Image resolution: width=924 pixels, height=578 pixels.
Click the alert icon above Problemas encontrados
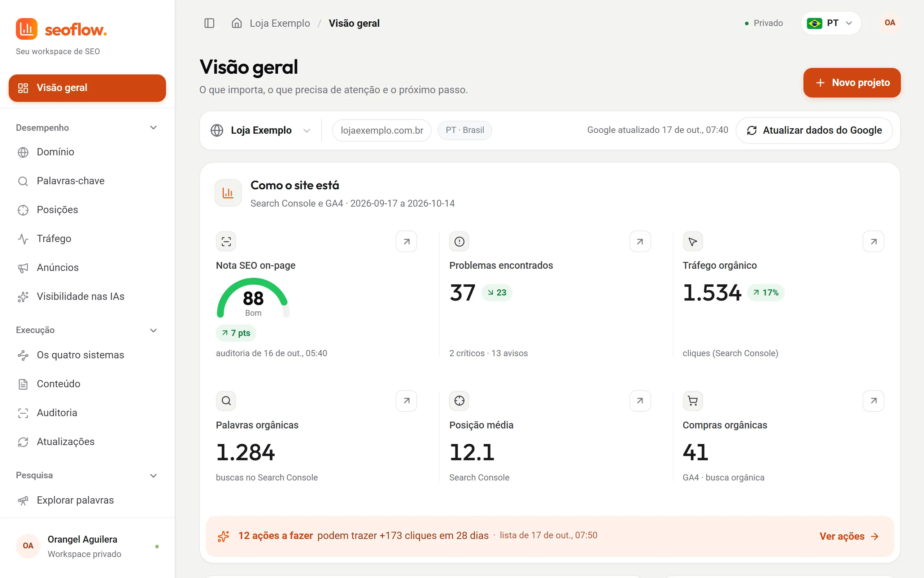(x=459, y=242)
